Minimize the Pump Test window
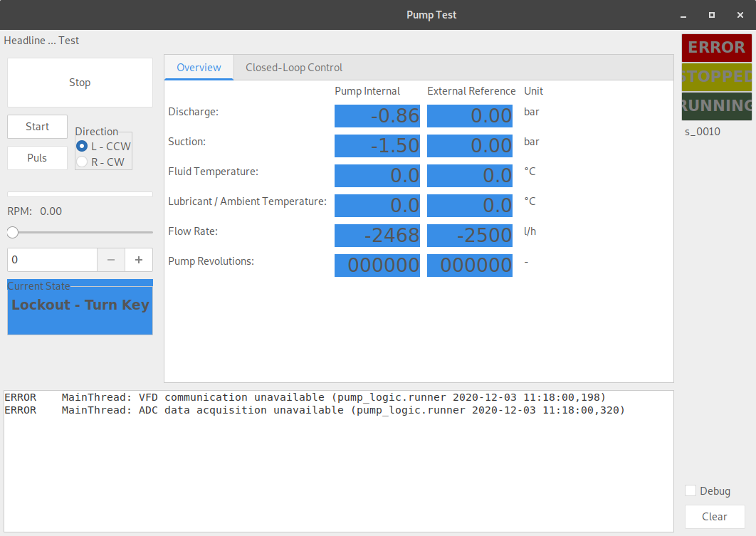This screenshot has width=756, height=536. pyautogui.click(x=683, y=15)
